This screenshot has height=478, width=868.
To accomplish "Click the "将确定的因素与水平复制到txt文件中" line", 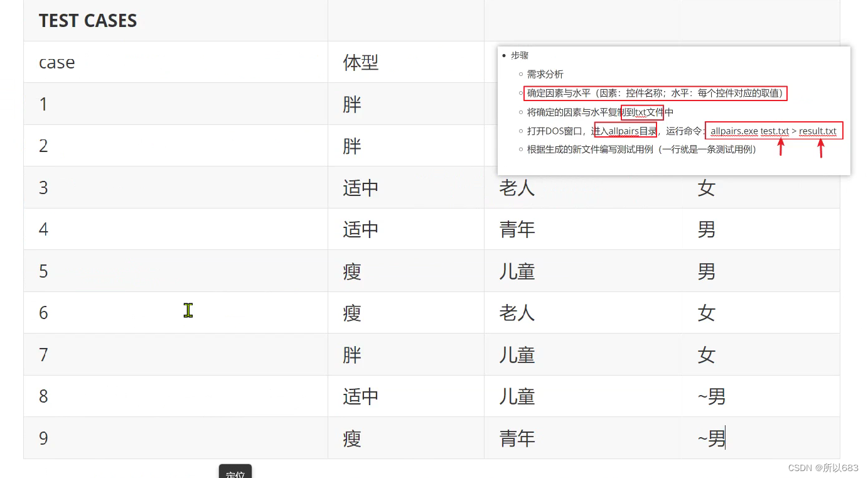I will [x=600, y=112].
